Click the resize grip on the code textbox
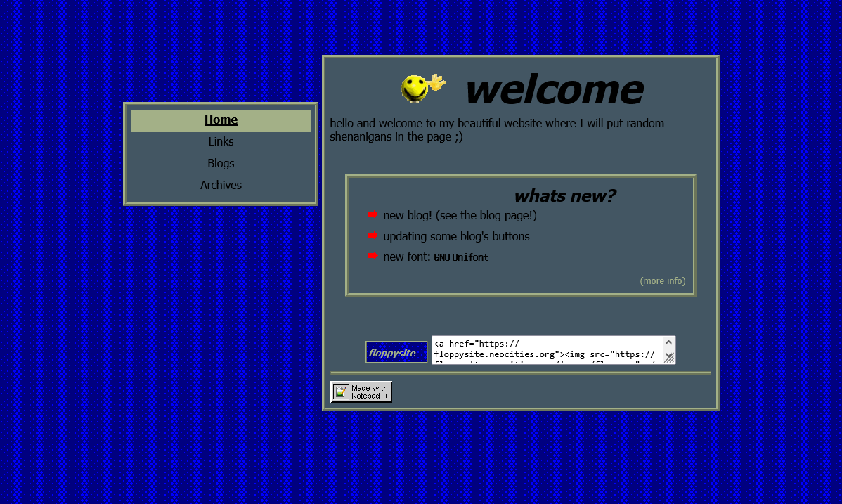The width and height of the screenshot is (842, 504). point(670,358)
